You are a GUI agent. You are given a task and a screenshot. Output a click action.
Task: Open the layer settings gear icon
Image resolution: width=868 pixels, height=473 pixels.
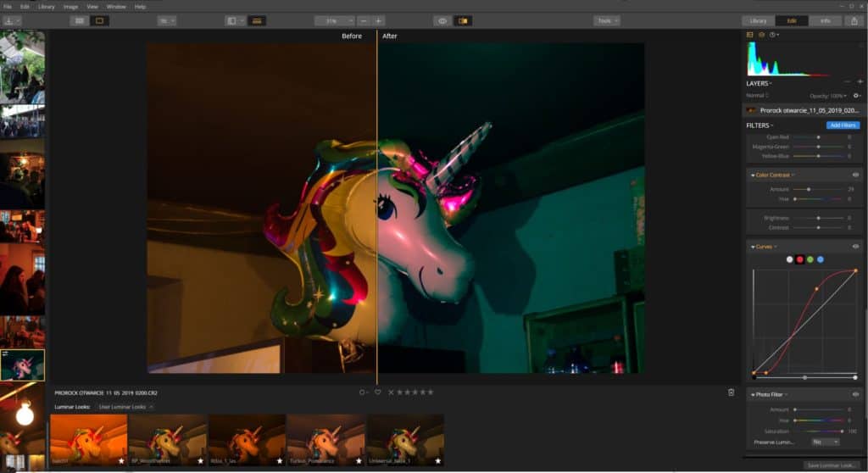click(856, 96)
